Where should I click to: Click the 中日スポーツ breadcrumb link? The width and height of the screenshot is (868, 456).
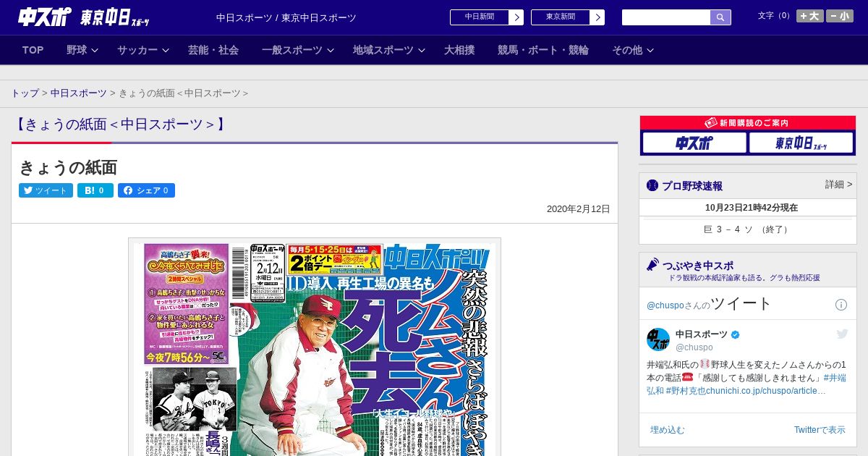pyautogui.click(x=78, y=93)
